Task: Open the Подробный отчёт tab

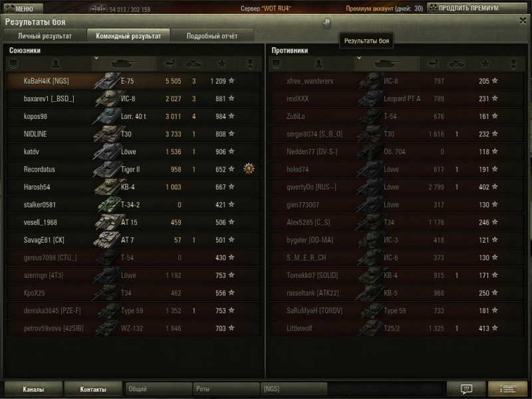Action: (x=211, y=36)
